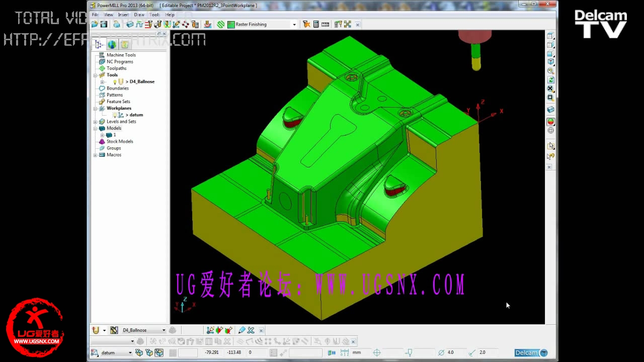
Task: Expand the Tools tree node
Action: pos(95,75)
